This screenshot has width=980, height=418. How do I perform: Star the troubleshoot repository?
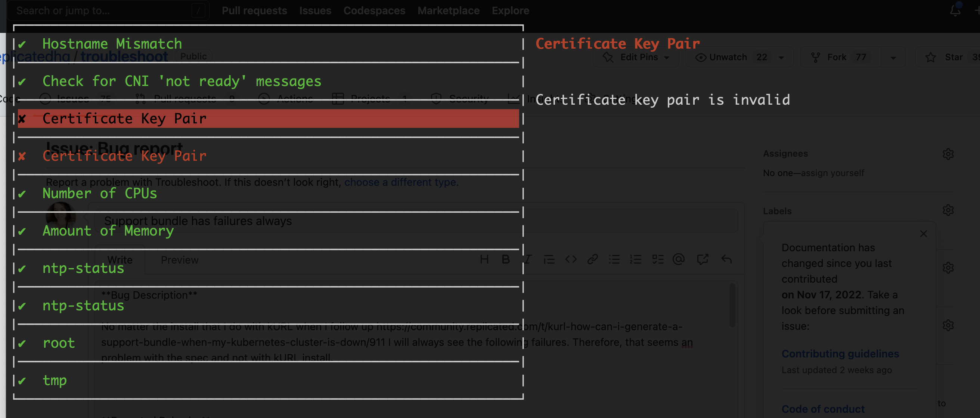click(x=948, y=57)
